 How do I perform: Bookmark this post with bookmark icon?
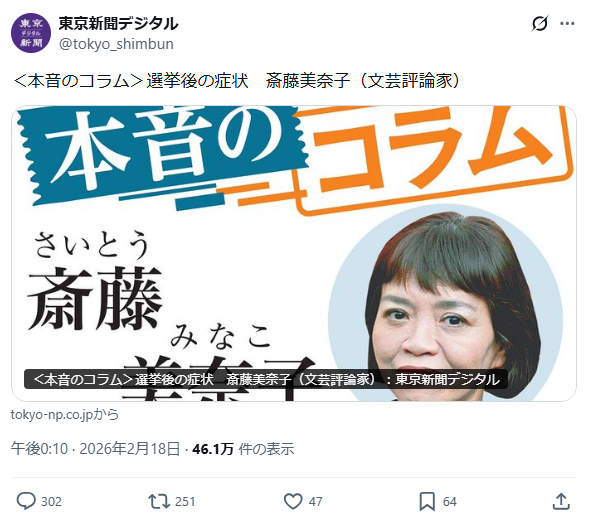tap(427, 501)
